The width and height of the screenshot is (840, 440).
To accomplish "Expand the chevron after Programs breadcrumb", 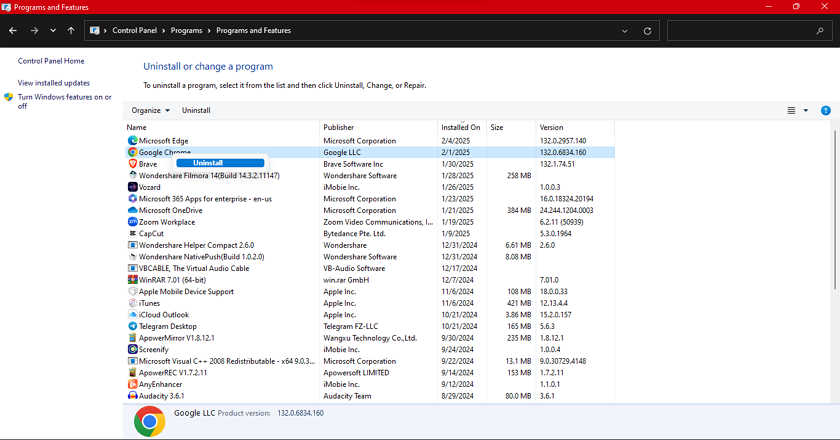I will 209,31.
